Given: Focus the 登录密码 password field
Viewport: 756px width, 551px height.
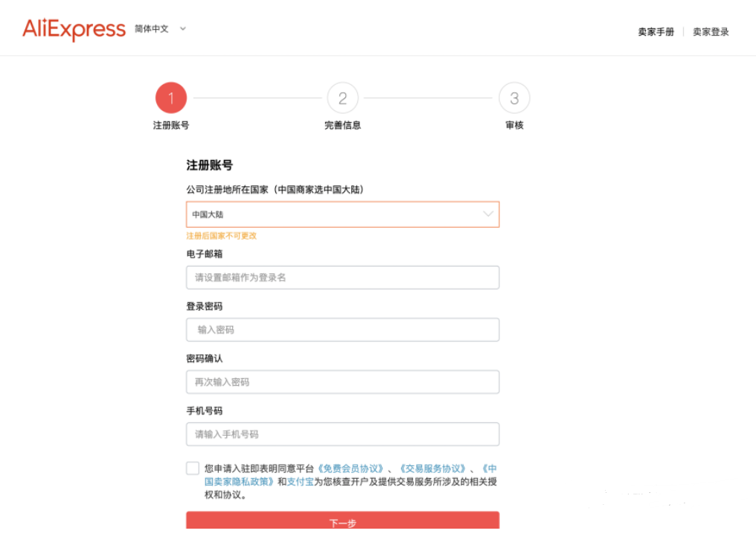Looking at the screenshot, I should tap(342, 329).
